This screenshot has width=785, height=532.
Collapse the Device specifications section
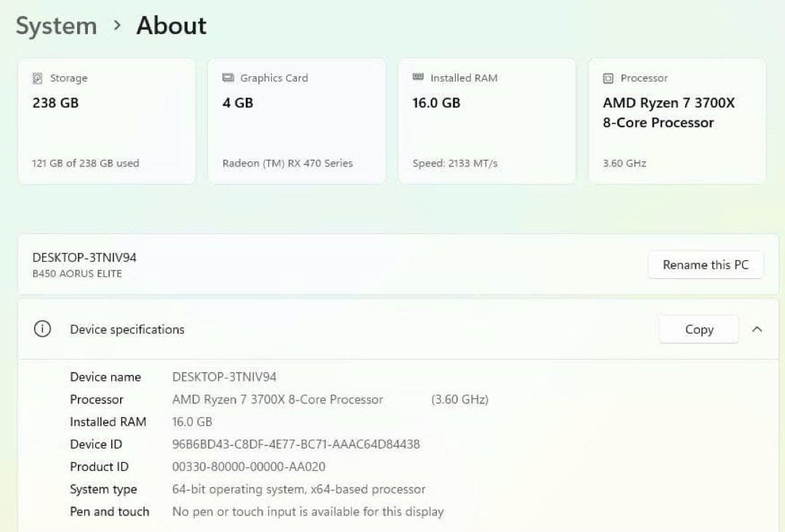point(757,329)
